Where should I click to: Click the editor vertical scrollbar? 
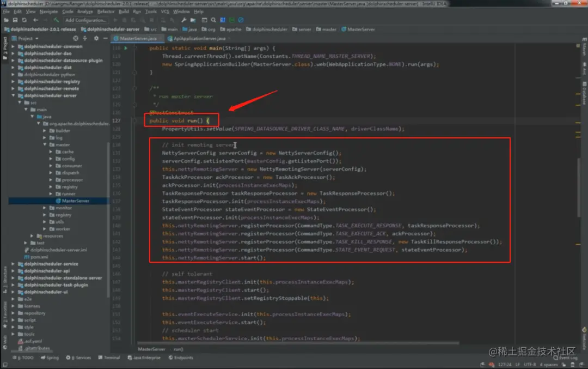pos(579,187)
